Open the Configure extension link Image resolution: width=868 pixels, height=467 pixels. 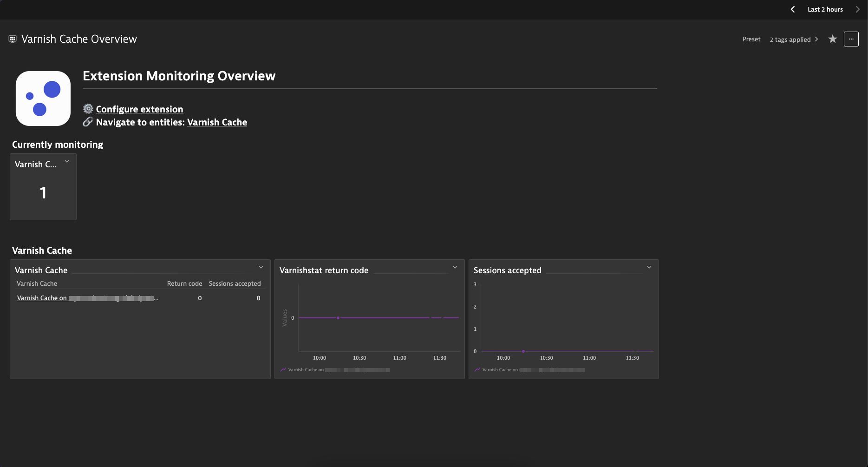(139, 109)
